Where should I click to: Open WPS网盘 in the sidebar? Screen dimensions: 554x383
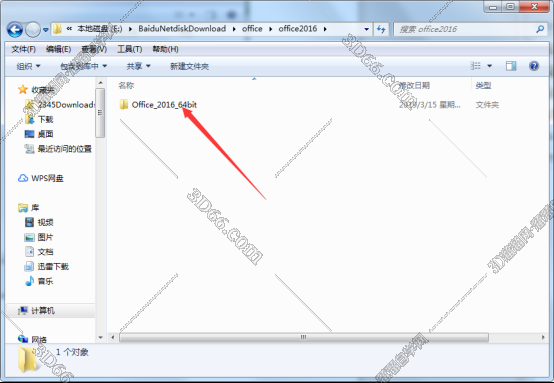[x=41, y=178]
